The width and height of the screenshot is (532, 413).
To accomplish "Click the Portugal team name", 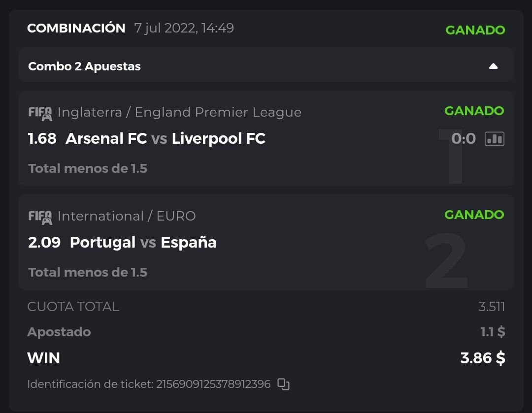I will (102, 242).
